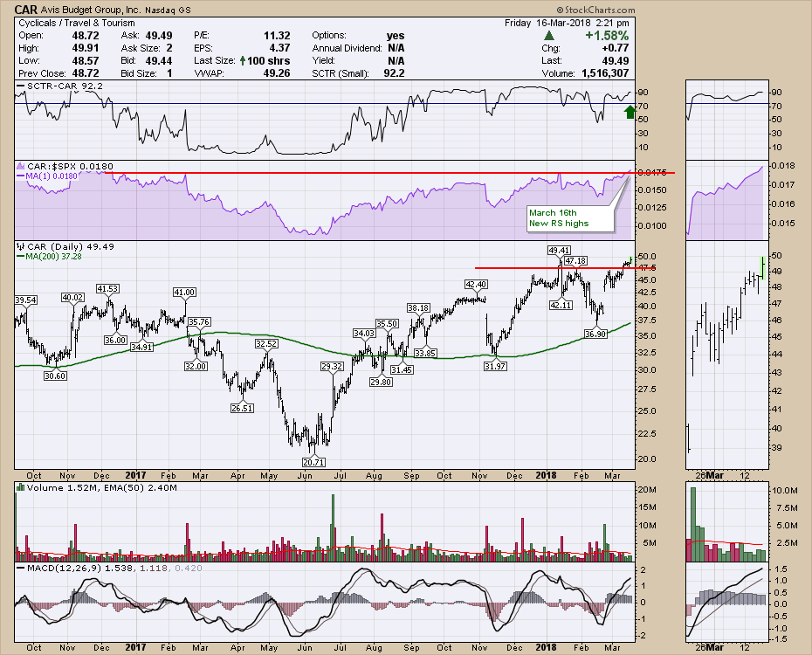Image resolution: width=812 pixels, height=655 pixels.
Task: Click the '32.52' price label
Action: 266,343
